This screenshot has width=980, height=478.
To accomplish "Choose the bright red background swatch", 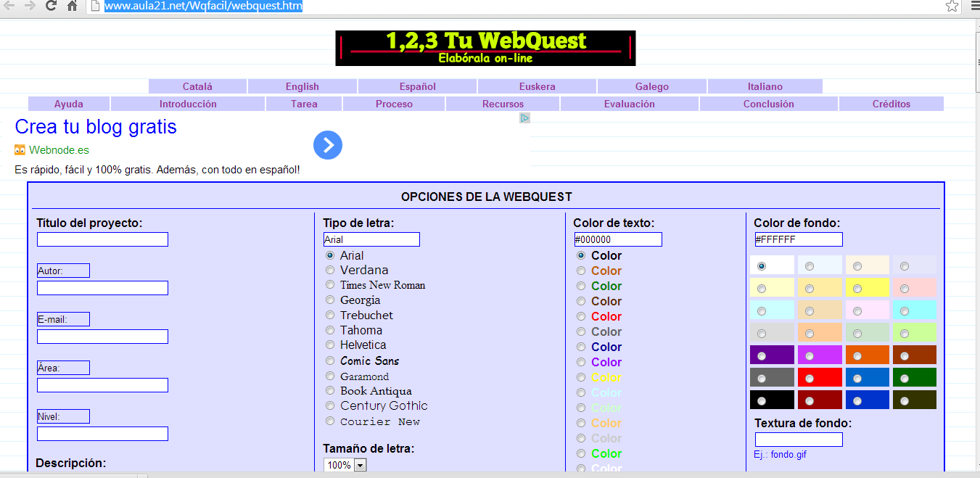I will pos(820,378).
